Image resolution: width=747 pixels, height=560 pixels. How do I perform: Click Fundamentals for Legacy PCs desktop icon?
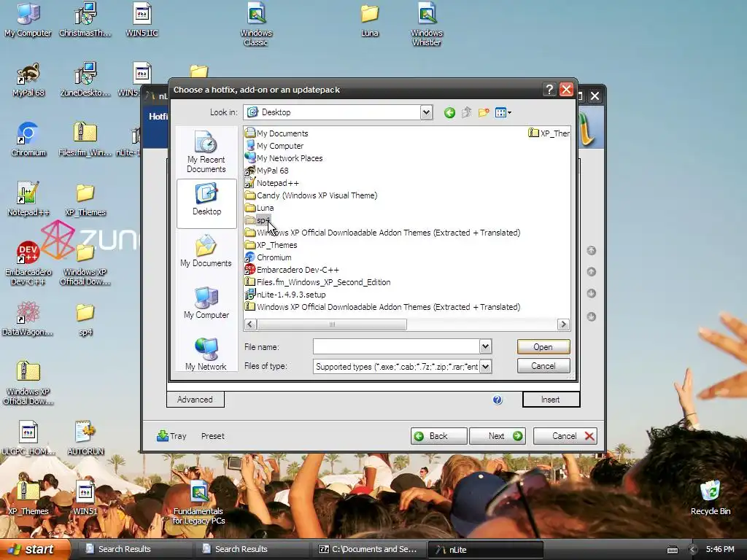(x=198, y=502)
